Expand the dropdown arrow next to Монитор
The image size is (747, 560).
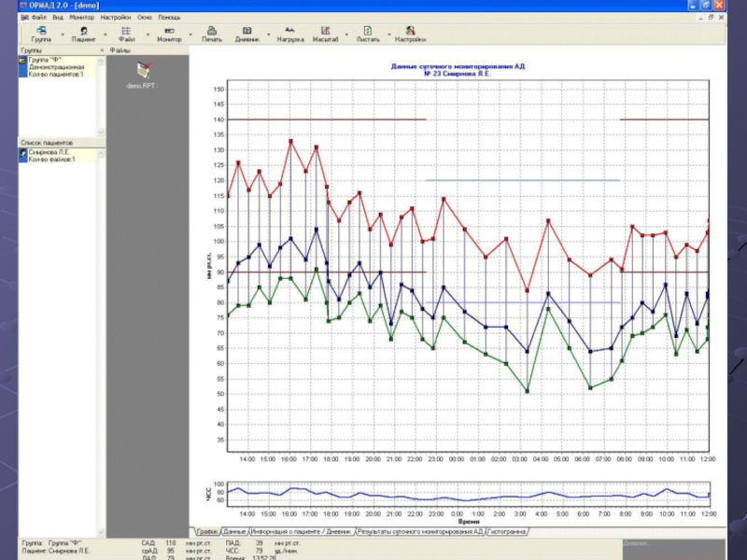(x=190, y=35)
